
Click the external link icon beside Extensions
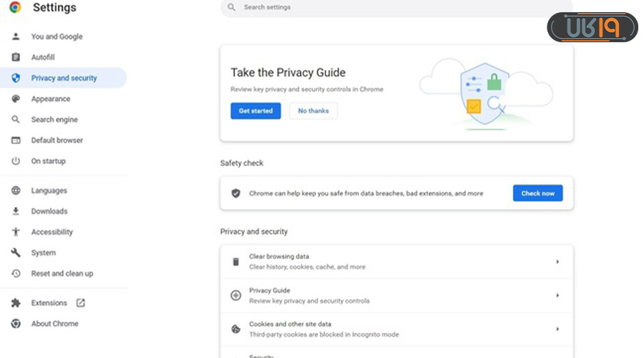[81, 303]
